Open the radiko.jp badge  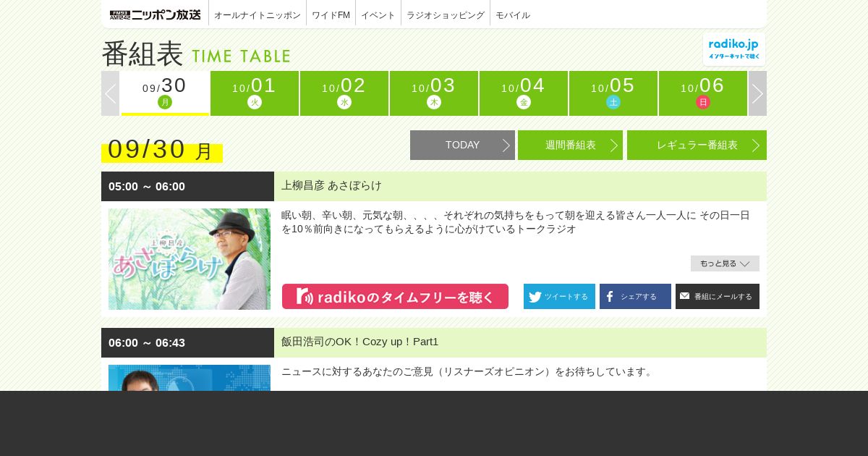734,49
